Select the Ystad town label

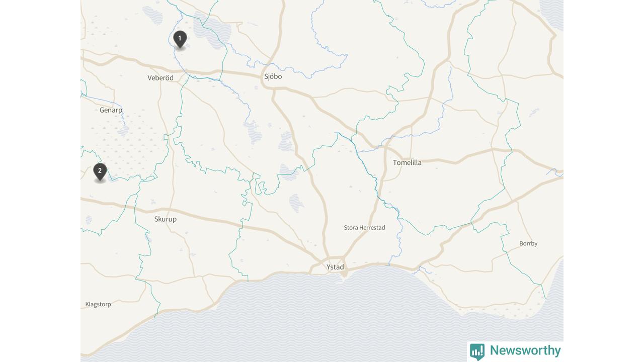tap(335, 267)
